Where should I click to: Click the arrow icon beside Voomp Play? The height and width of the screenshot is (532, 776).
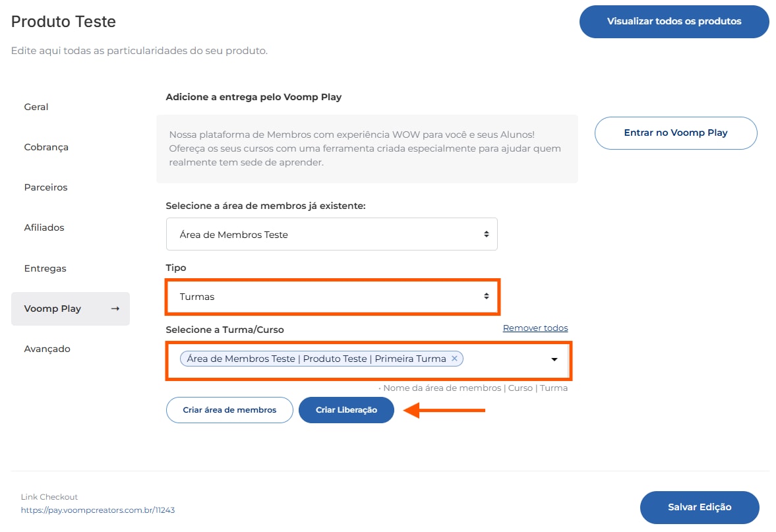pos(115,309)
